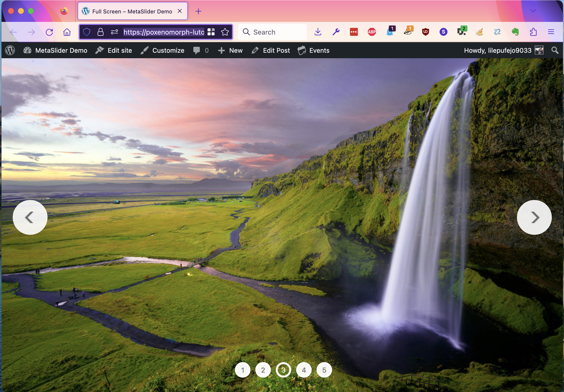
Task: Click the Evernote elephant extension icon
Action: click(x=515, y=32)
